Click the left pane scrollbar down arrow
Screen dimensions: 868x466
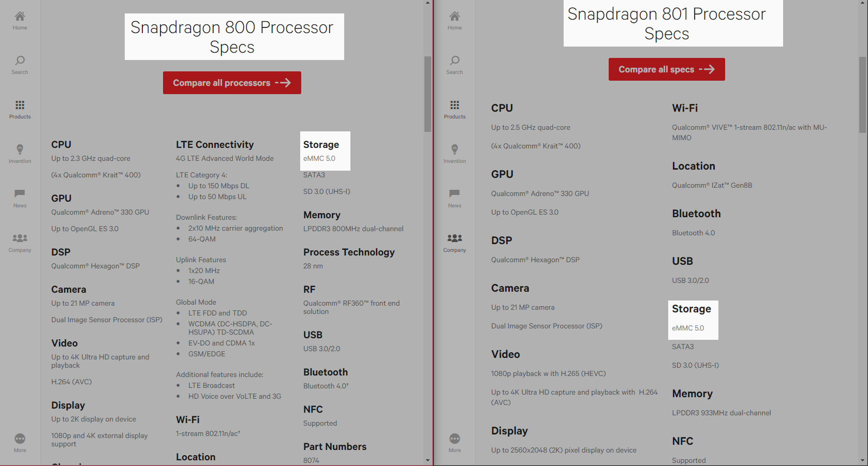point(428,460)
